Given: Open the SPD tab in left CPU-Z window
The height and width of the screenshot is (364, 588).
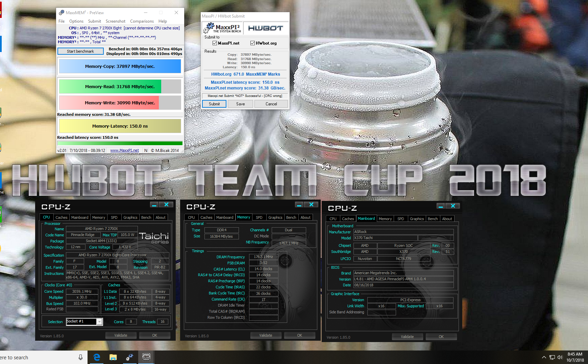Looking at the screenshot, I should tap(114, 217).
